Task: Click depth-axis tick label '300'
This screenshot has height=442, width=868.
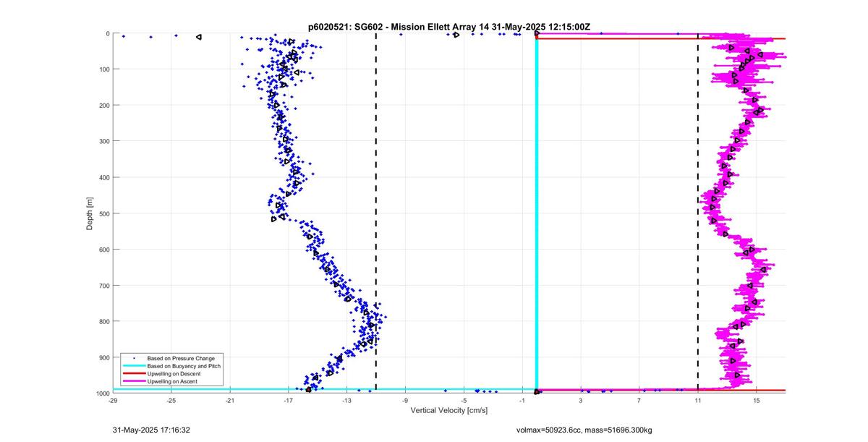Action: click(x=104, y=142)
